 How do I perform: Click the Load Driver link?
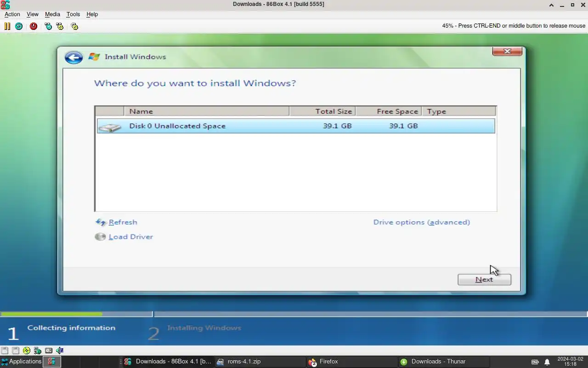[x=131, y=237]
